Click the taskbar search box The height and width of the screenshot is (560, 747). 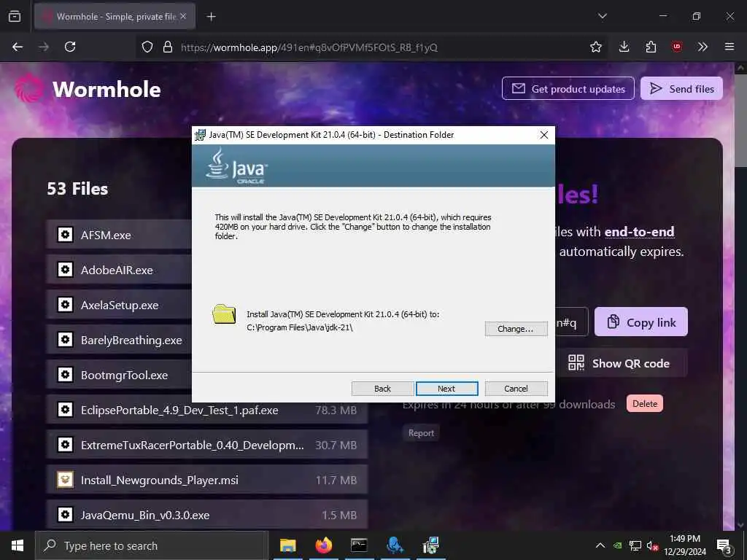pyautogui.click(x=152, y=545)
